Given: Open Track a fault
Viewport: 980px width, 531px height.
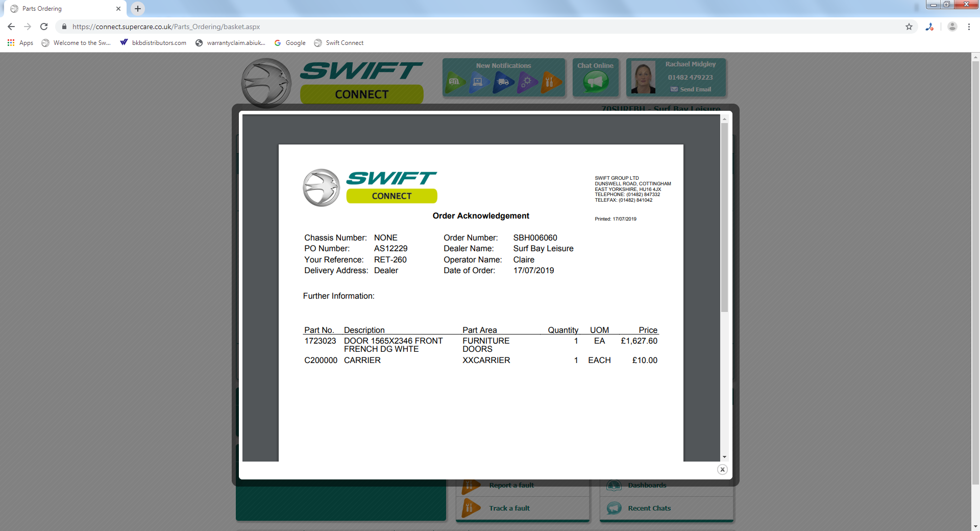Looking at the screenshot, I should tap(509, 508).
